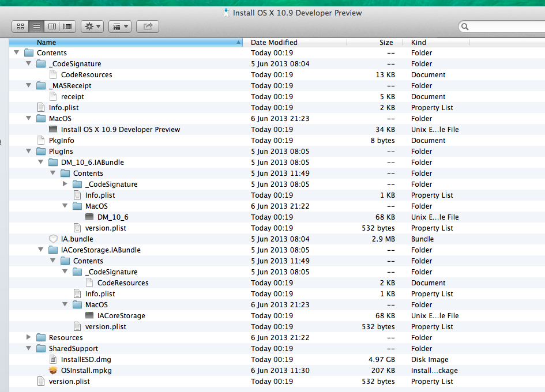Collapse the MacOS folder containing DM_10_6

(x=65, y=206)
